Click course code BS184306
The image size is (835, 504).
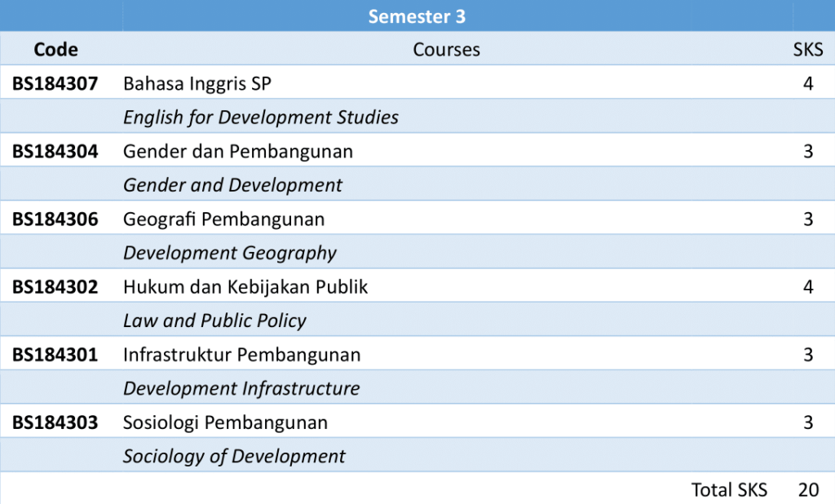pyautogui.click(x=55, y=219)
